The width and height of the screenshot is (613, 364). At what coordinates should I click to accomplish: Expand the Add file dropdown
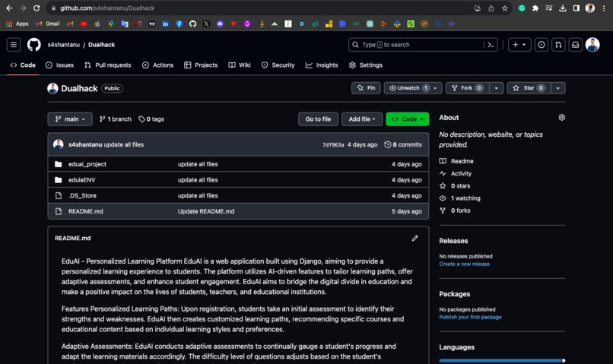click(362, 119)
